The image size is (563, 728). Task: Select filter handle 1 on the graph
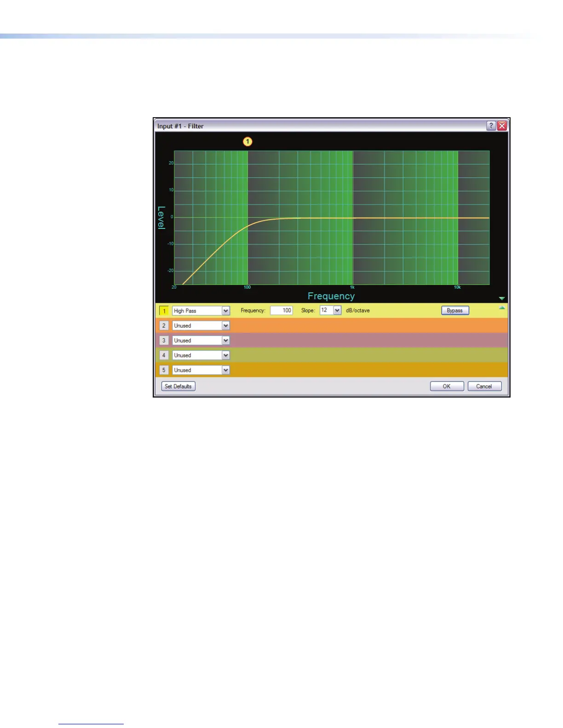(x=247, y=142)
